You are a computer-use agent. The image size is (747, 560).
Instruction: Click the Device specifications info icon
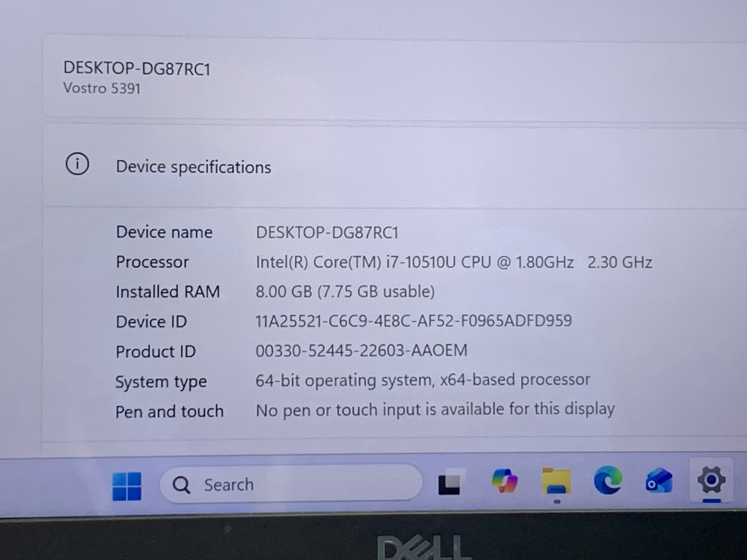[x=77, y=164]
